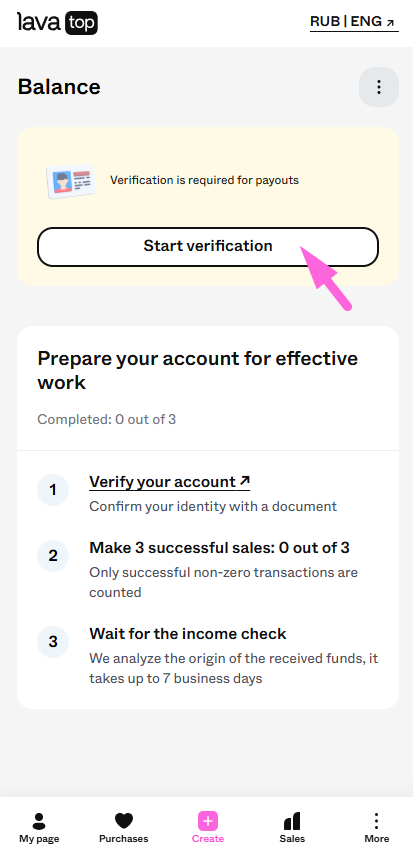Click the lava top logo

(57, 23)
